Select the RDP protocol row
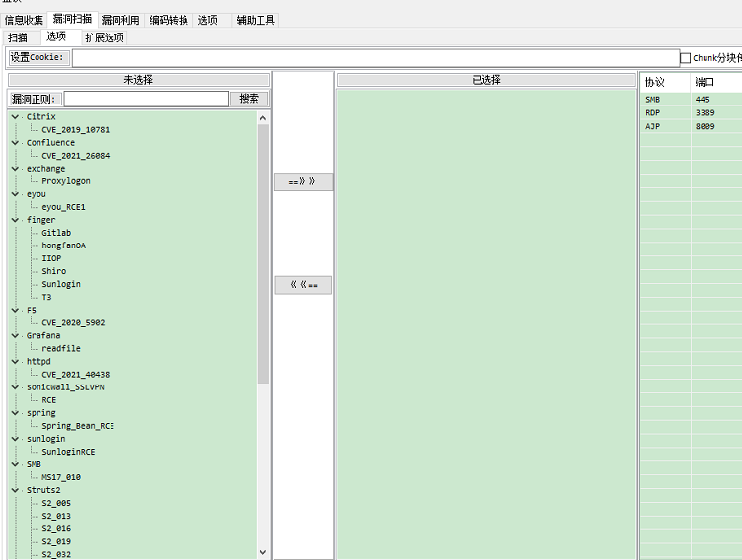Image resolution: width=742 pixels, height=560 pixels. click(692, 113)
